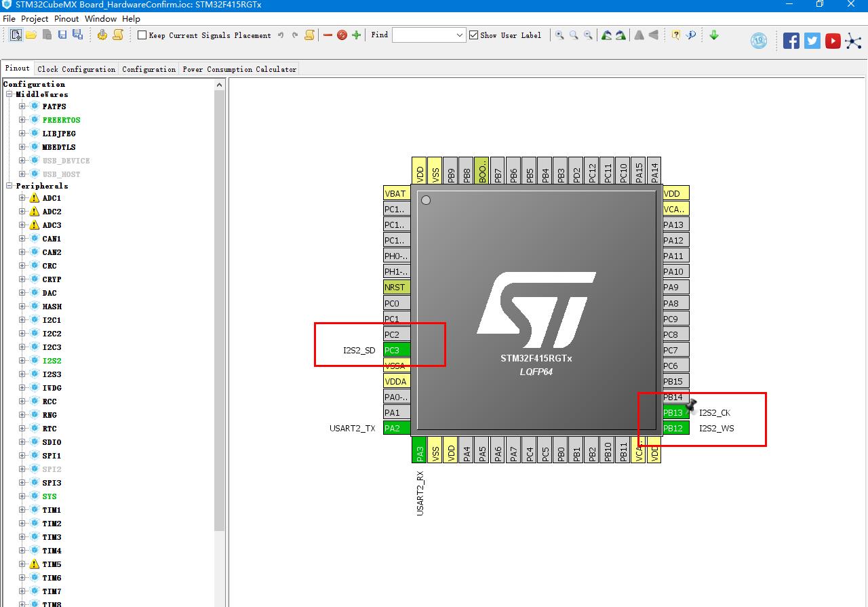Click the green download arrow icon
This screenshot has width=868, height=607.
click(x=714, y=35)
